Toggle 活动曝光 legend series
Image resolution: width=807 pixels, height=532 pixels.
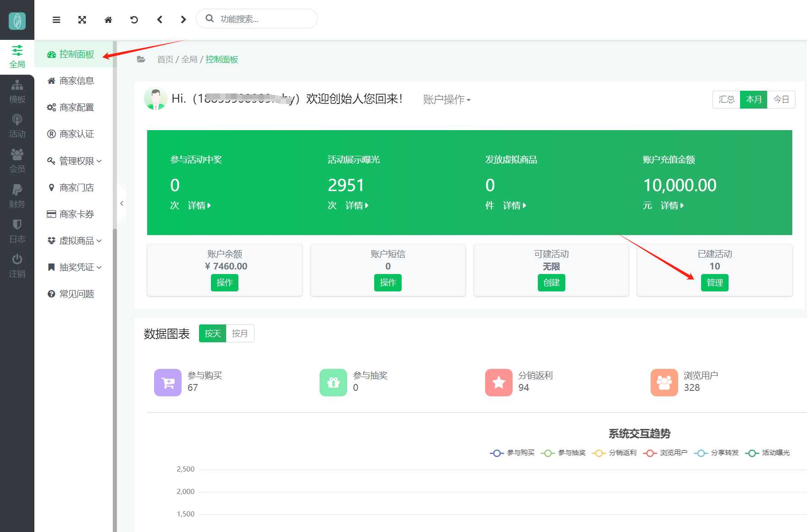767,453
